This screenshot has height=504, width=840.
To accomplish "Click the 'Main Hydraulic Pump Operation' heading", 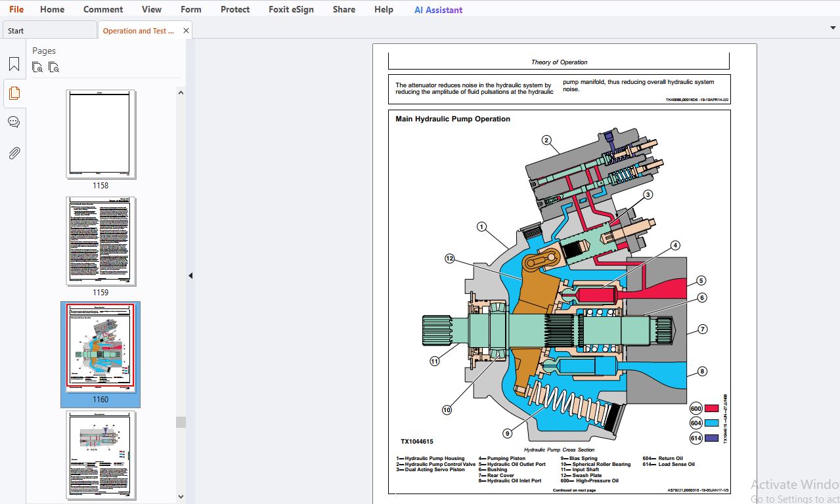I will (x=453, y=119).
